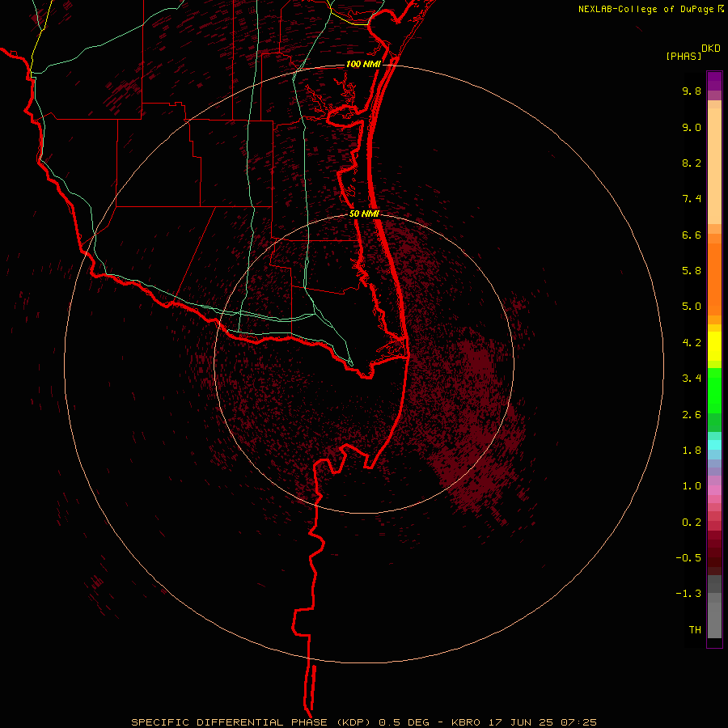Click the 100 NMI range ring label
The height and width of the screenshot is (728, 728).
coord(363,64)
